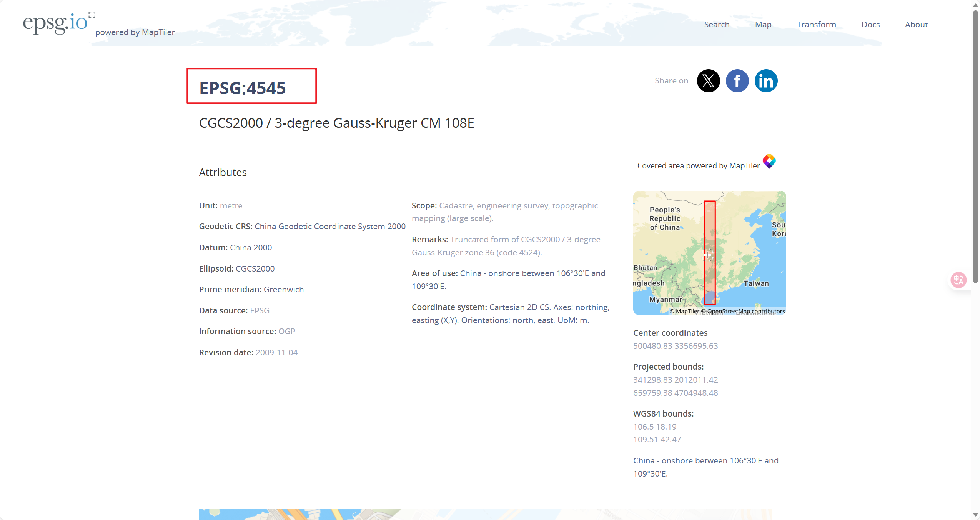
Task: Click the page vertical scrollbar
Action: 975,146
